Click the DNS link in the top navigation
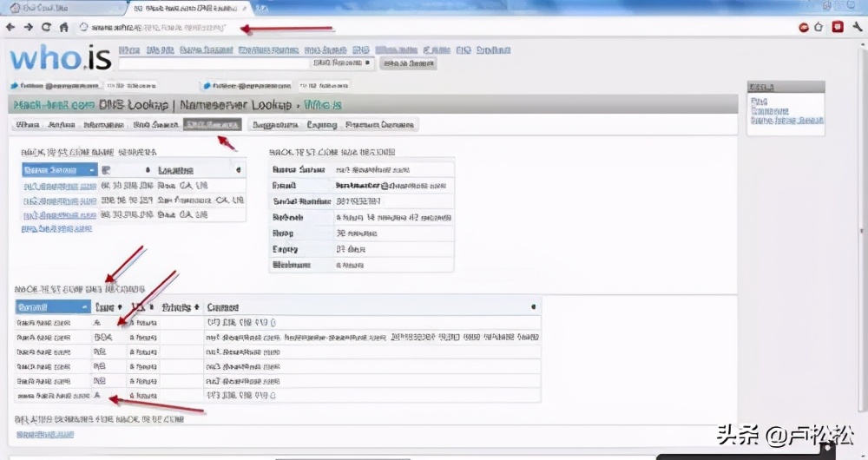Image resolution: width=868 pixels, height=460 pixels. click(x=360, y=49)
